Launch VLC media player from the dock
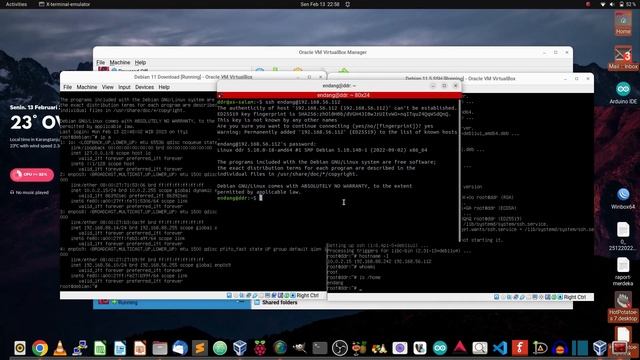Viewport: 640px width, 360px height. click(x=60, y=348)
